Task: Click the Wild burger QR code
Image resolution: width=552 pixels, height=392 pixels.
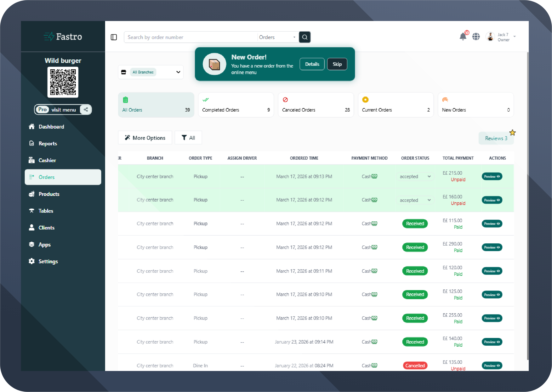Action: 63,82
